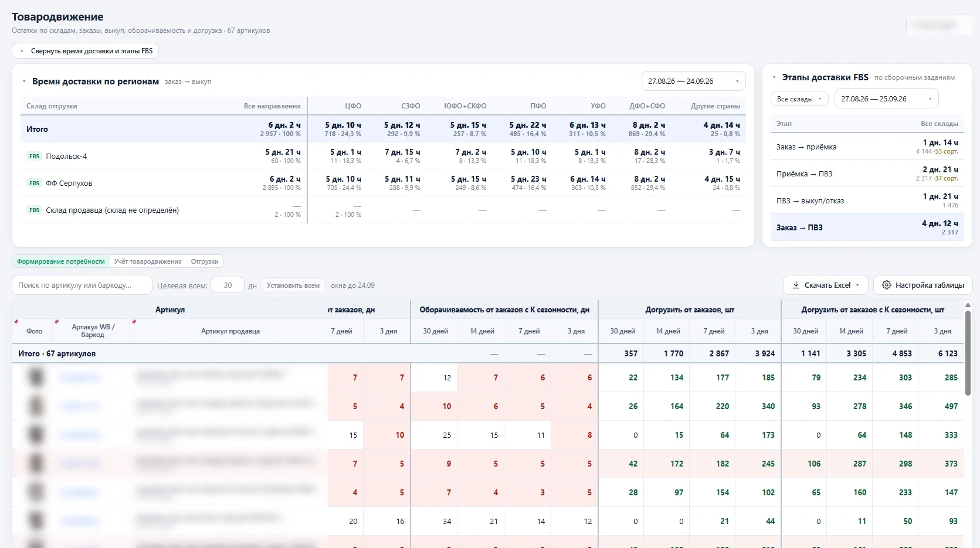Click the FBS badge next to ФФ Серпухов
This screenshot has width=980, height=548.
pyautogui.click(x=34, y=183)
